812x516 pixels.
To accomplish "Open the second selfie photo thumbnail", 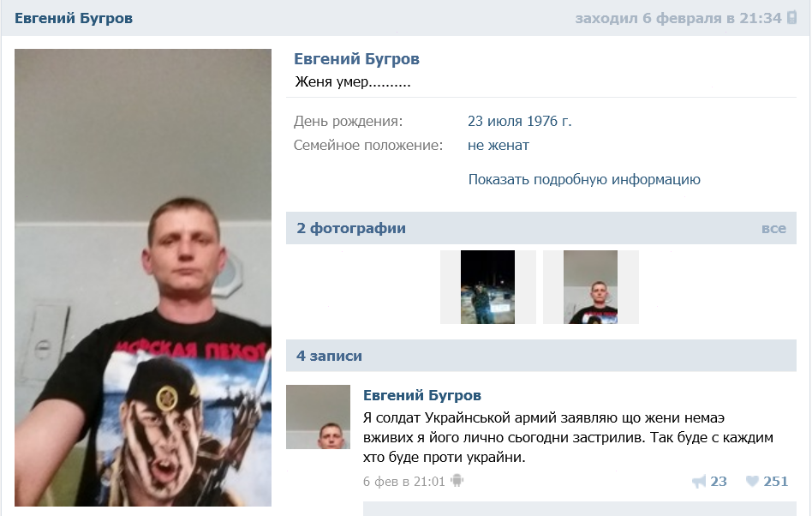I will (x=590, y=287).
